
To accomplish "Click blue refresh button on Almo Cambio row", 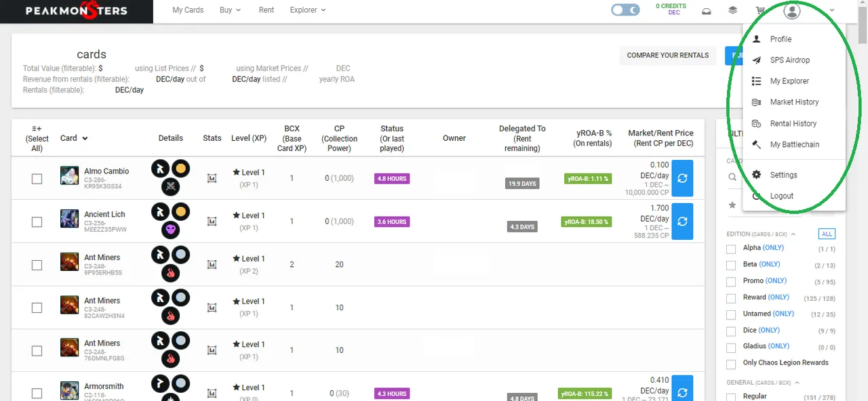I will click(682, 178).
